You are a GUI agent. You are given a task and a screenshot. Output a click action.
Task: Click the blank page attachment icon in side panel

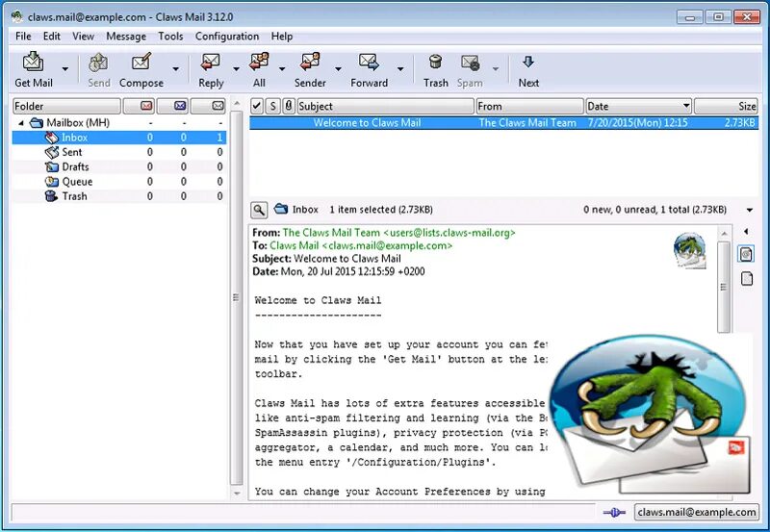tap(747, 279)
